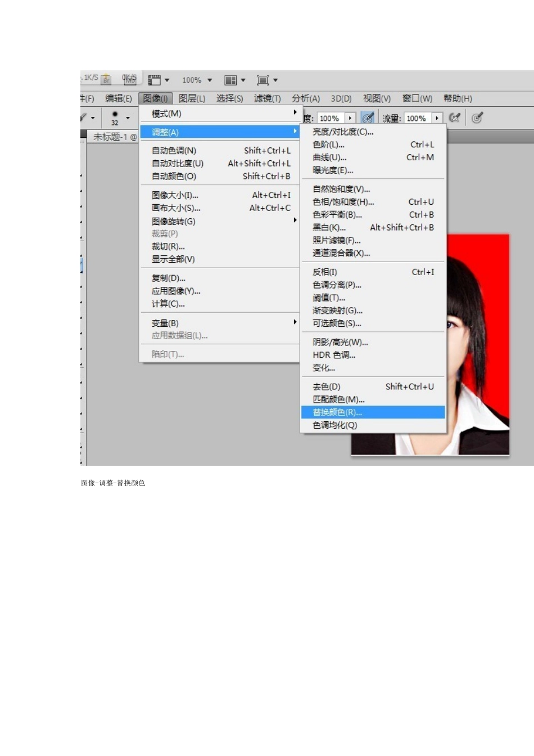Open Mini Bridge from the Mb icon
The height and width of the screenshot is (756, 534).
[130, 80]
